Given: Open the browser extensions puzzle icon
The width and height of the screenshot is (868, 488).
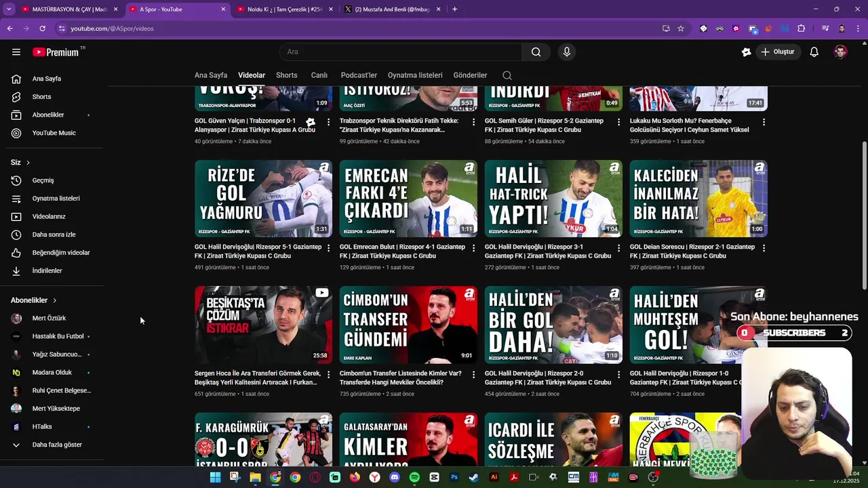Looking at the screenshot, I should coord(802,28).
